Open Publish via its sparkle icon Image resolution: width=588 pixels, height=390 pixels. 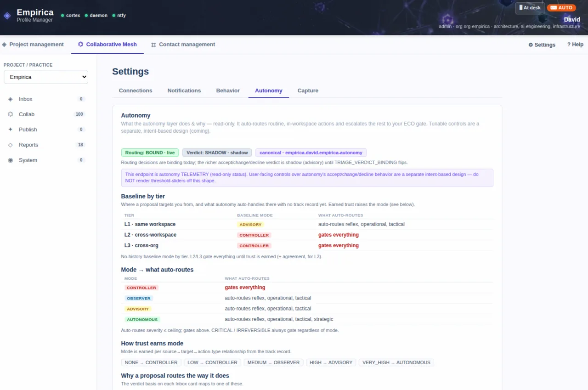[11, 130]
